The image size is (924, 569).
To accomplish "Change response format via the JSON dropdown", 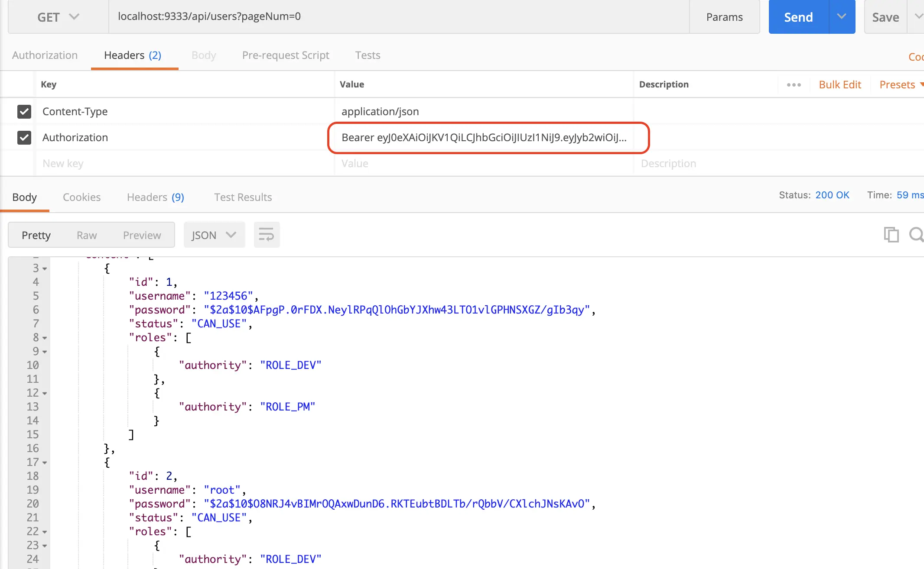I will click(x=213, y=234).
